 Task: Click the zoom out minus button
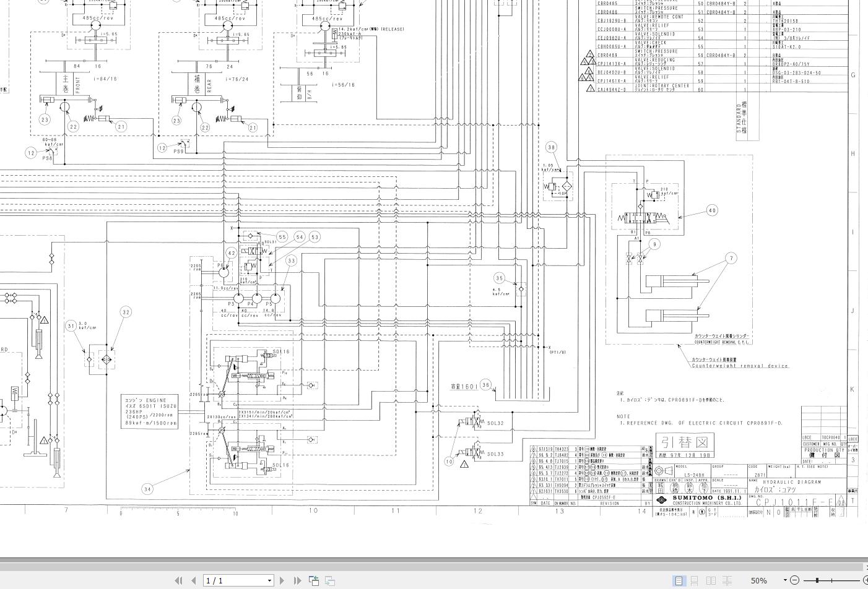pyautogui.click(x=795, y=580)
